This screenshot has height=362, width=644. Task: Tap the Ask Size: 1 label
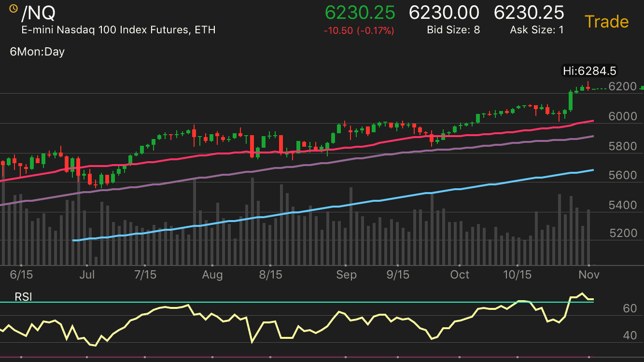(537, 30)
